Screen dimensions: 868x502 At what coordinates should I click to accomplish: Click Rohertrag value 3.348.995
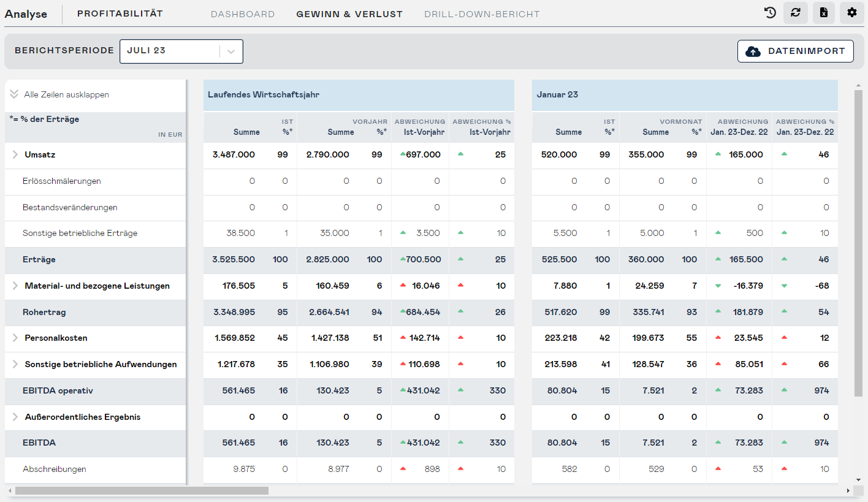(234, 312)
